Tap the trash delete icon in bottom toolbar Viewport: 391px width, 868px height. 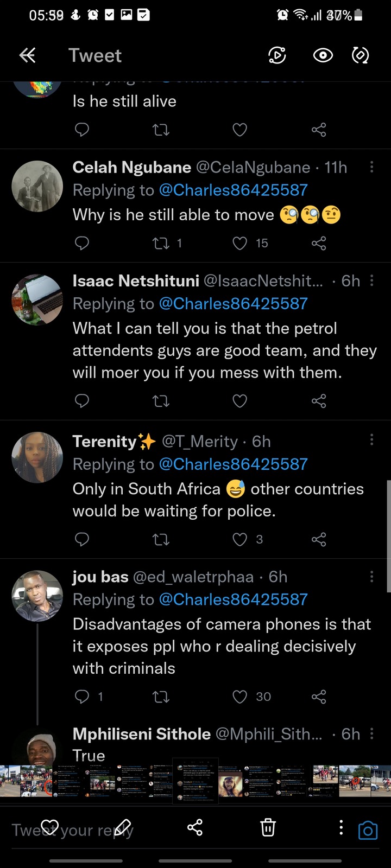pos(268,828)
